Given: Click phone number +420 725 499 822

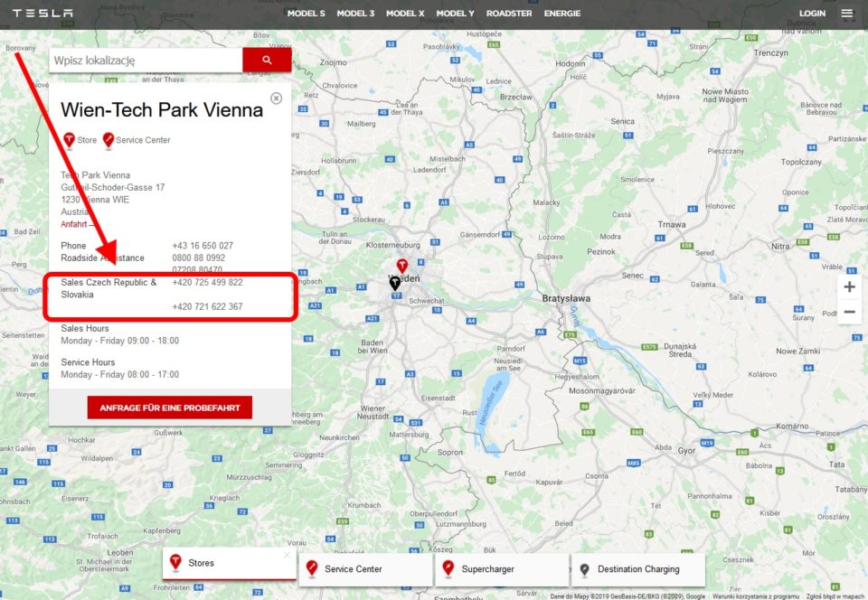Looking at the screenshot, I should 208,282.
